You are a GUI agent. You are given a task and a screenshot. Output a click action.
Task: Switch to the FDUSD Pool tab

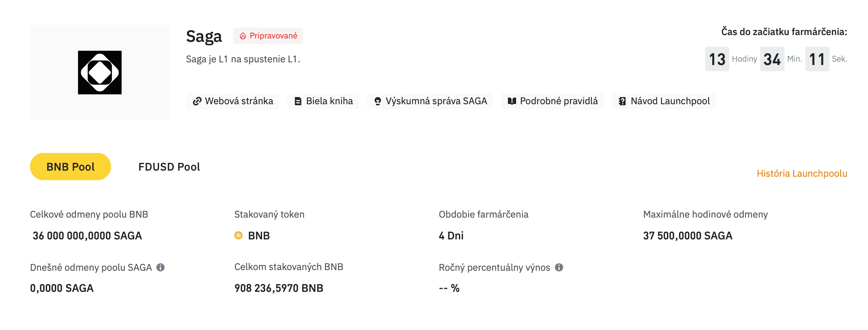click(169, 167)
